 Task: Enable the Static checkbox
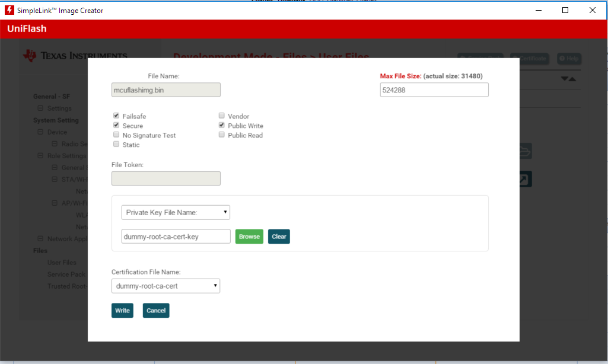pyautogui.click(x=116, y=144)
